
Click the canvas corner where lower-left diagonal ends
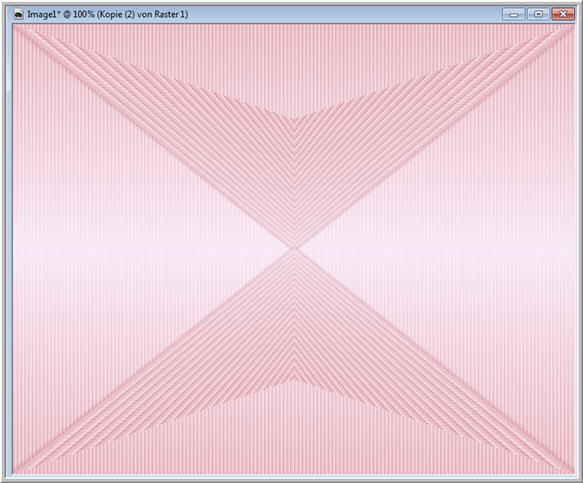[15, 471]
